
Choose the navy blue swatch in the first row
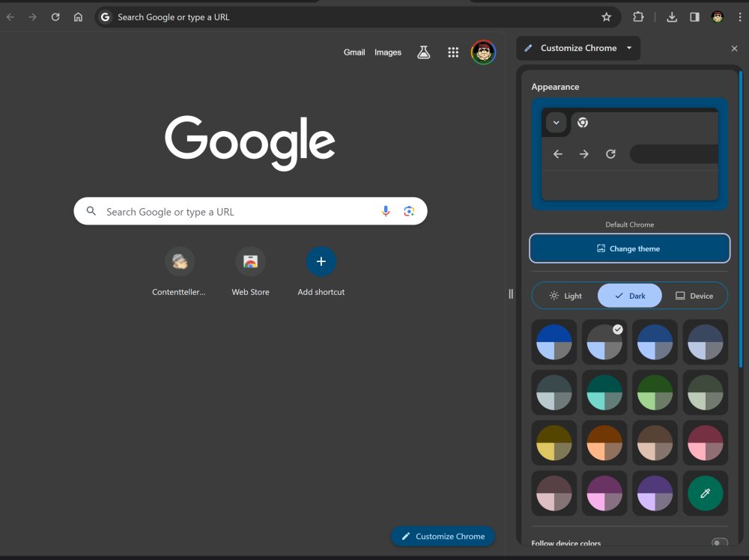655,342
